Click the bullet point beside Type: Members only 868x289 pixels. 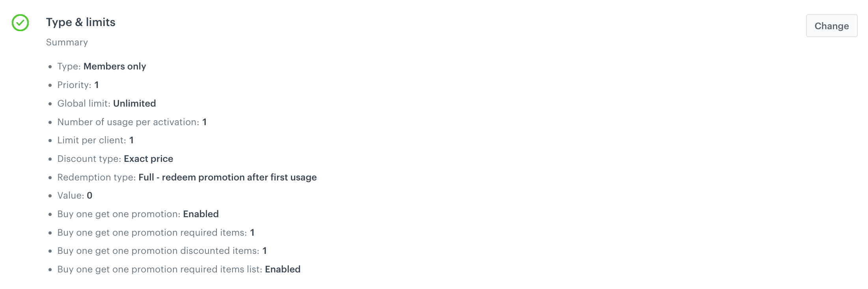tap(50, 67)
